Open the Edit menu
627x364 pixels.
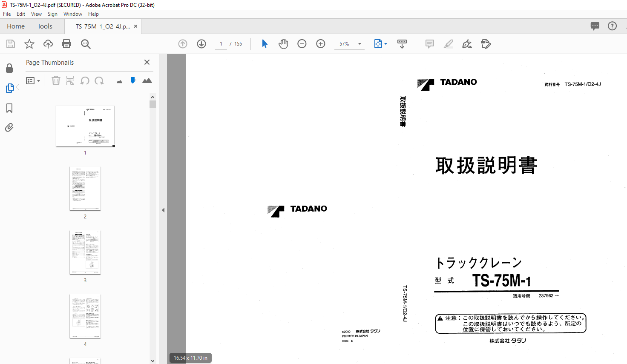coord(21,14)
